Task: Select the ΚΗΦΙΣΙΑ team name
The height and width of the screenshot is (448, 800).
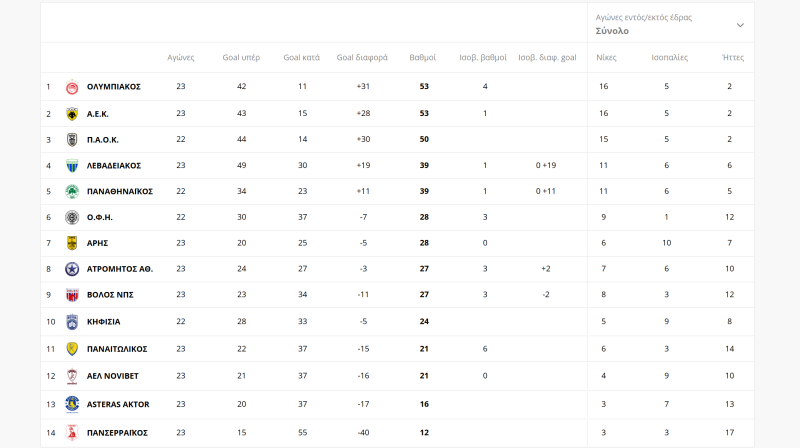Action: (104, 321)
